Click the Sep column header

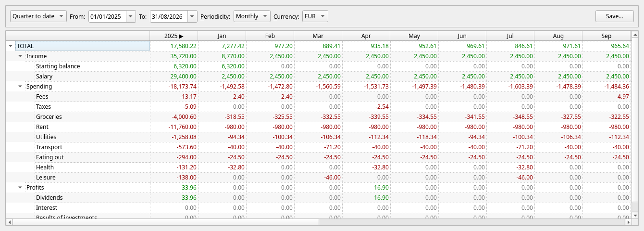coord(606,36)
